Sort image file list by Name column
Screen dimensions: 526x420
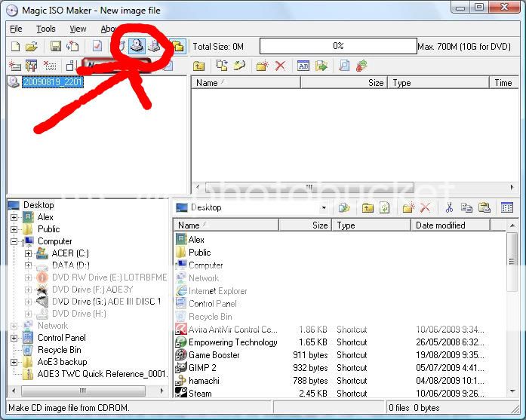pos(246,83)
